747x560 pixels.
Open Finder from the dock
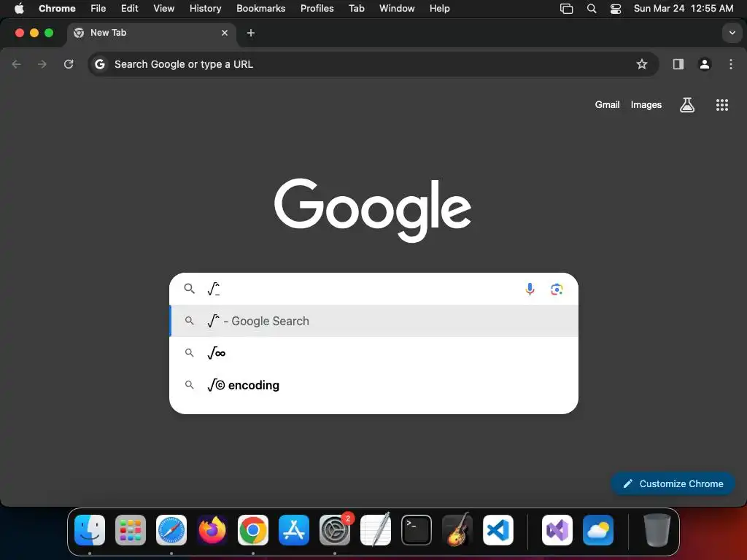pos(90,530)
